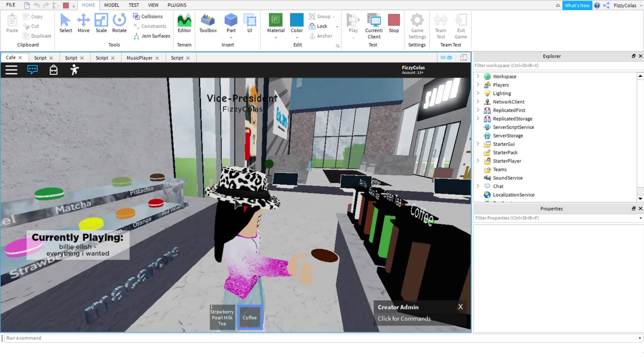Open the MusicPlayer script tab
Screen dimensions: 644x357
pyautogui.click(x=140, y=58)
